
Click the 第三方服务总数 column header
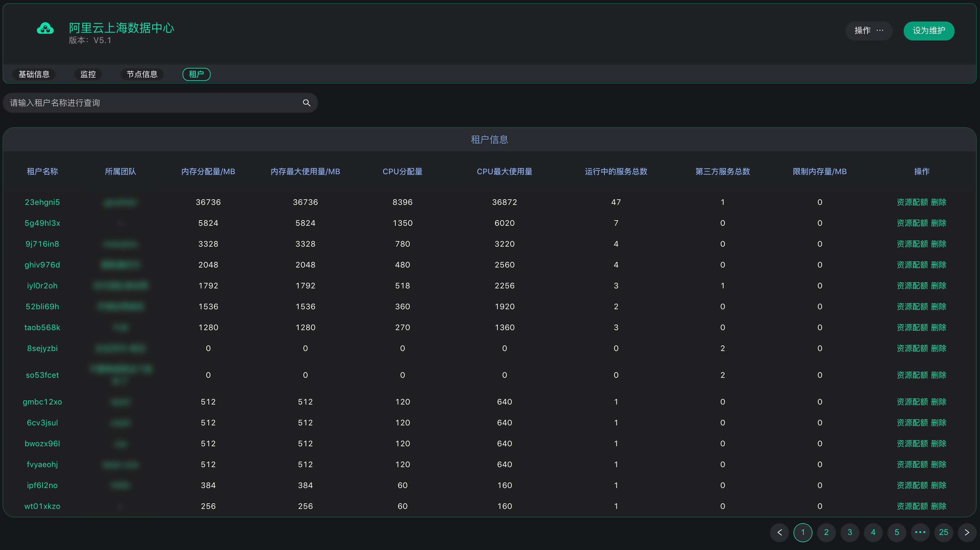tap(722, 172)
